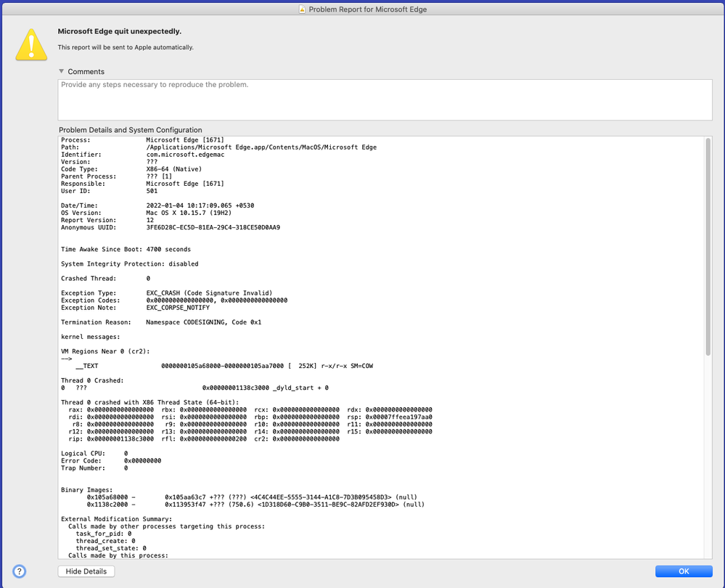Click inside the comments text field
This screenshot has width=725, height=588.
(385, 99)
